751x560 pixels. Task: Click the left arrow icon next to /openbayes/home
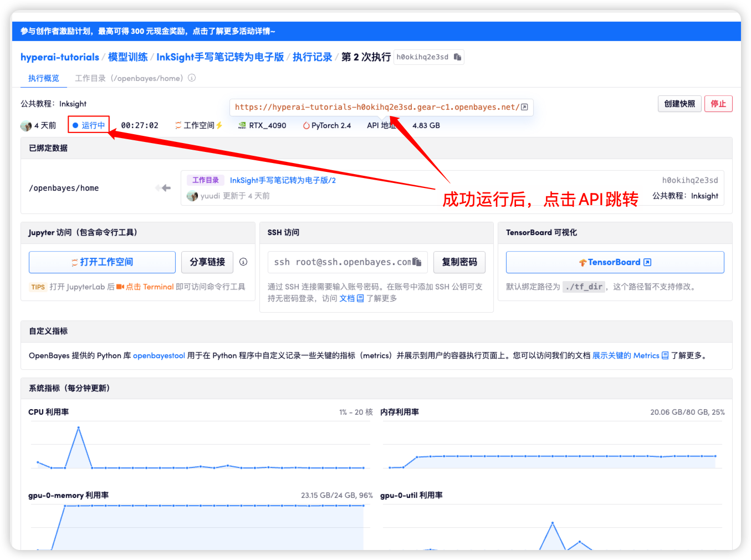coord(163,188)
